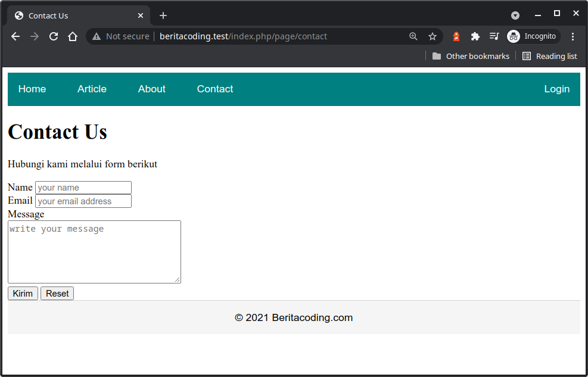This screenshot has width=588, height=377.
Task: Open Chrome's three-dot menu
Action: [573, 36]
